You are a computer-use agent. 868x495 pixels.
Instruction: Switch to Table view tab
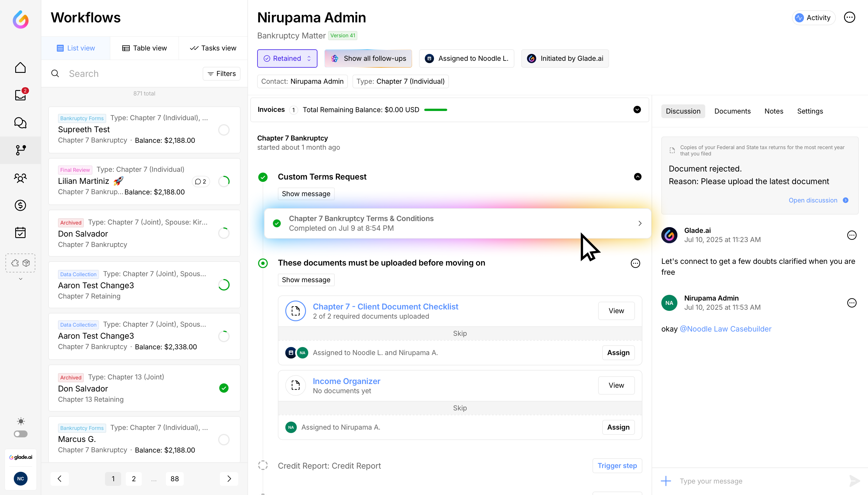tap(144, 48)
